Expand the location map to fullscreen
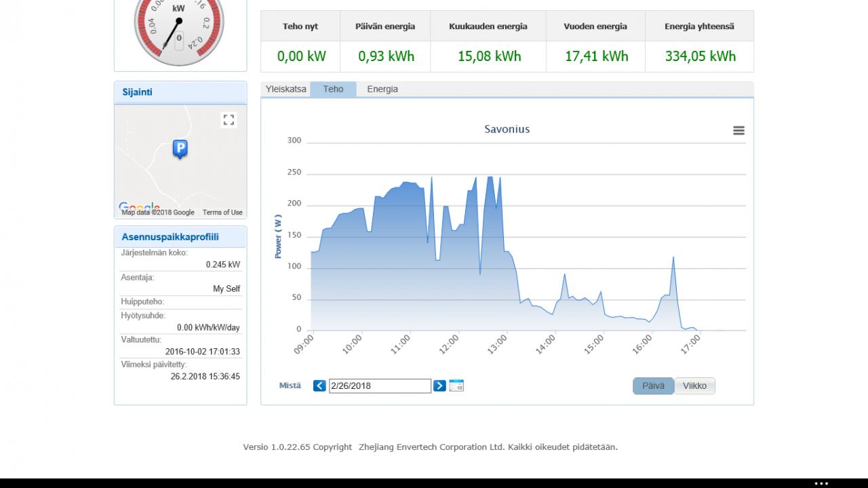This screenshot has width=868, height=488. pyautogui.click(x=229, y=120)
